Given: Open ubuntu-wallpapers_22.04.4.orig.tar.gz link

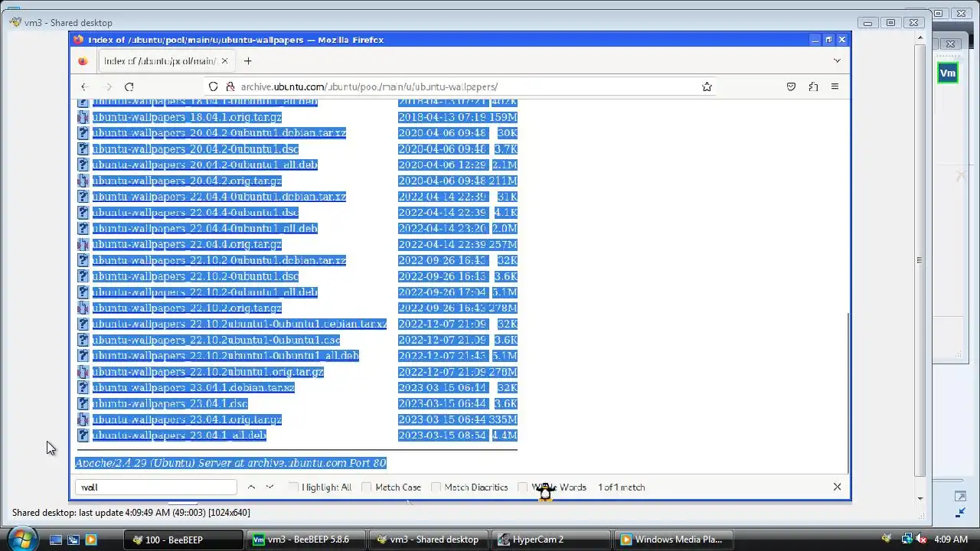Looking at the screenshot, I should click(x=187, y=244).
